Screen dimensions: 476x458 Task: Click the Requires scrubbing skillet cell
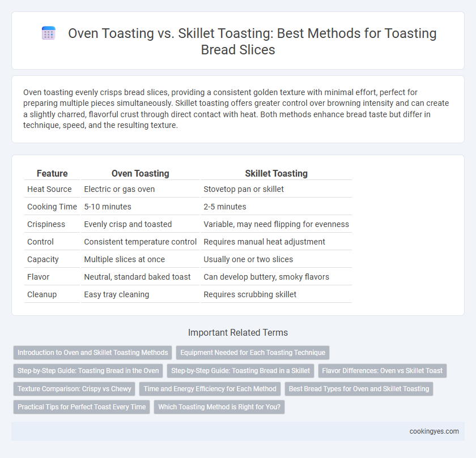point(250,294)
